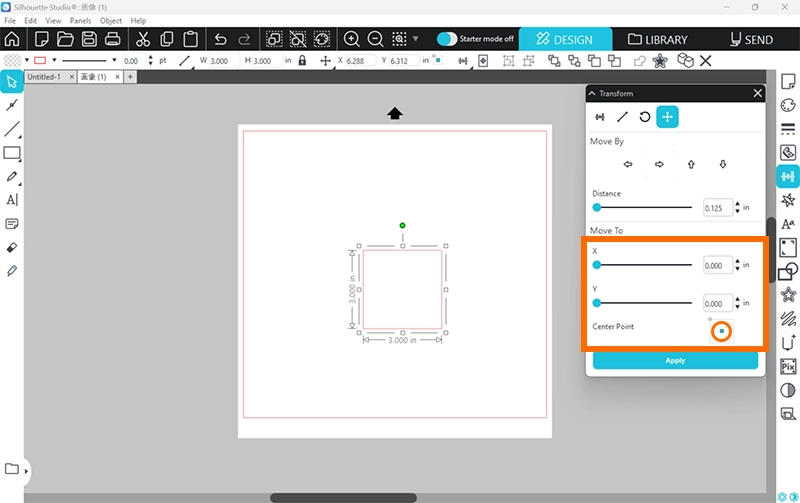Toggle Starter mode switch
This screenshot has height=503, width=800.
coord(447,40)
